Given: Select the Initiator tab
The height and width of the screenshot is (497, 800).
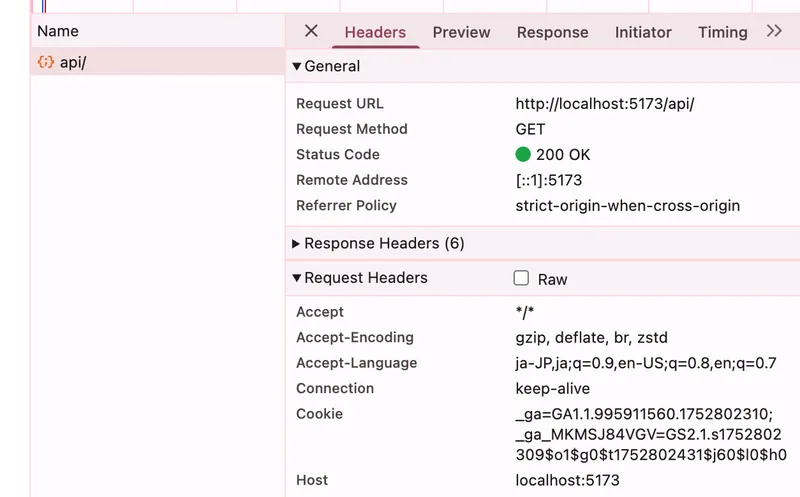Looking at the screenshot, I should (643, 32).
